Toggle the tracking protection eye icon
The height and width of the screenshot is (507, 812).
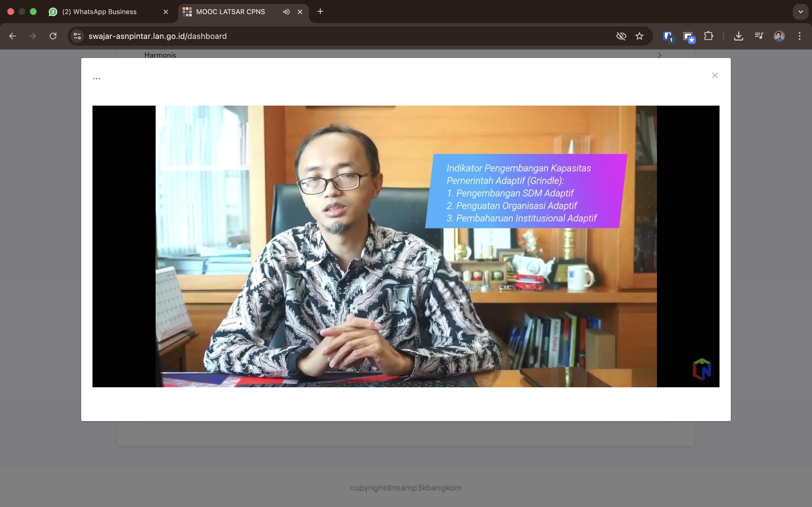click(x=621, y=36)
